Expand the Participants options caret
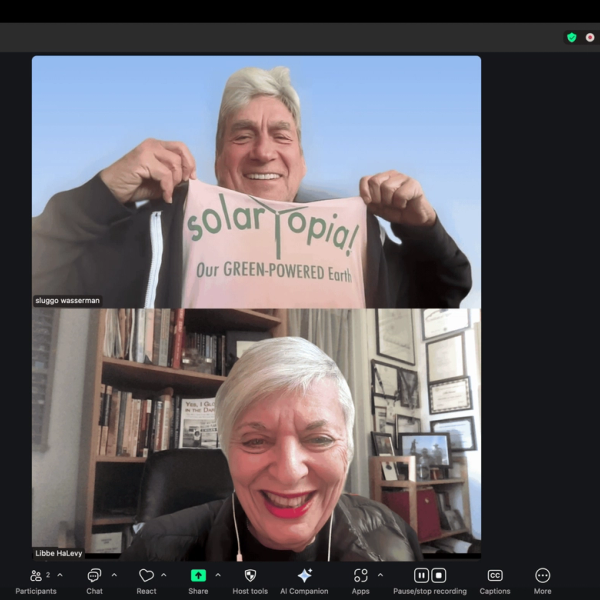This screenshot has width=600, height=600. pos(60,575)
